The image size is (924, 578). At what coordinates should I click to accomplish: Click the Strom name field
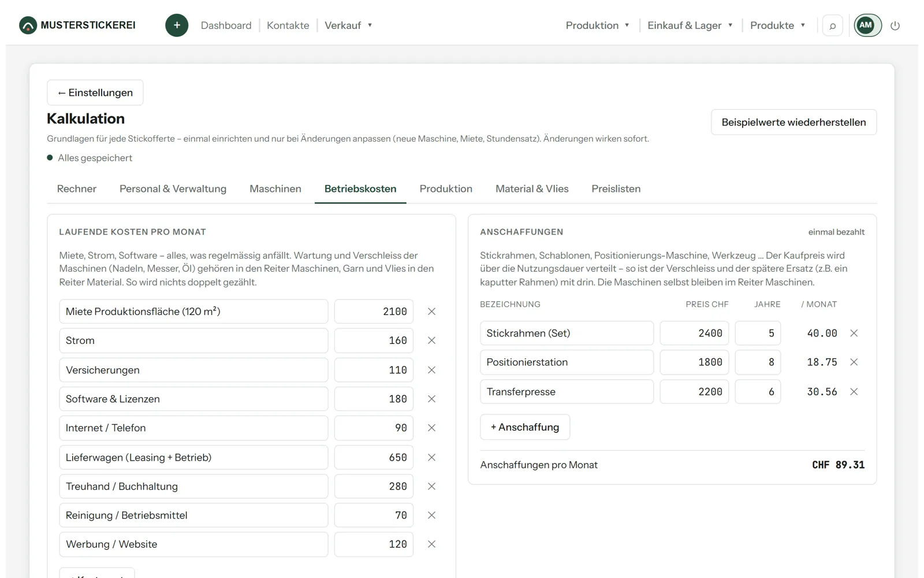pos(193,340)
